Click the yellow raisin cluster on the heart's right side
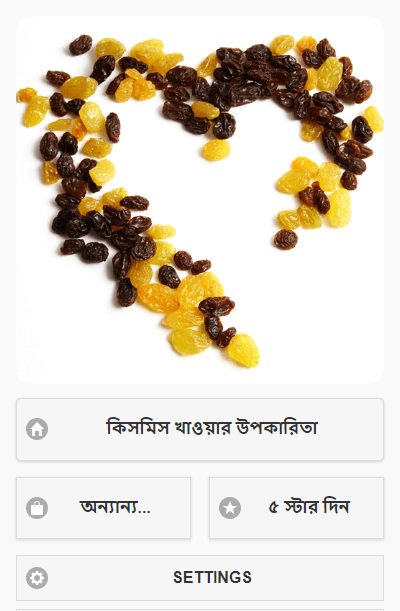This screenshot has width=400, height=611. tap(314, 193)
